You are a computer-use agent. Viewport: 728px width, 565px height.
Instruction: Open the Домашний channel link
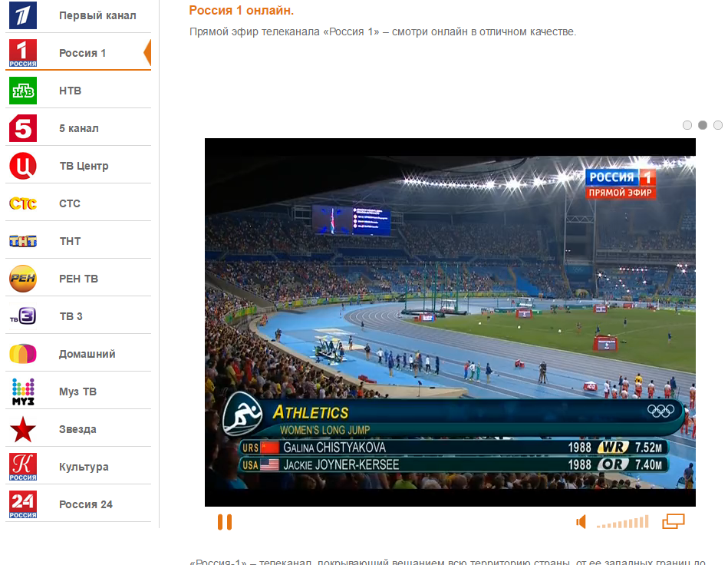87,354
